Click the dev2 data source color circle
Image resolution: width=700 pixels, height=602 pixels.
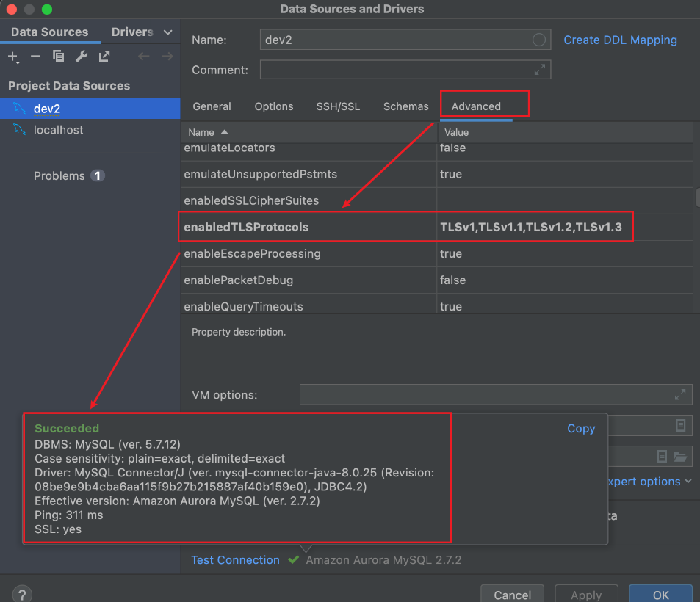coord(539,40)
